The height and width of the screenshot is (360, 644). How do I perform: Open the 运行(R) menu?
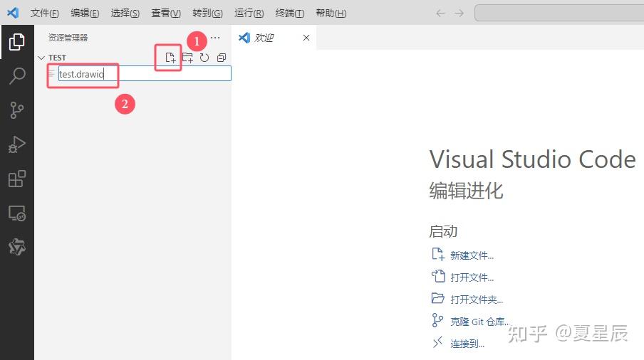click(249, 13)
